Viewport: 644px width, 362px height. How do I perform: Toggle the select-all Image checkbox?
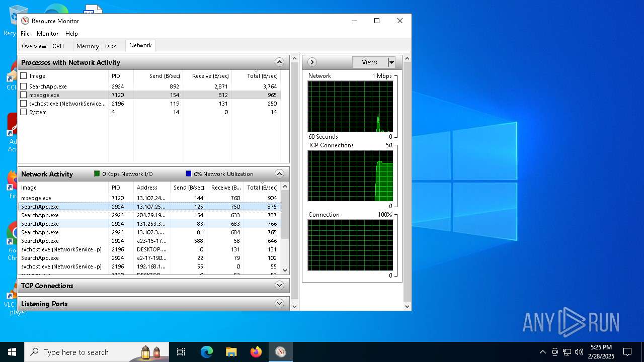pyautogui.click(x=24, y=76)
